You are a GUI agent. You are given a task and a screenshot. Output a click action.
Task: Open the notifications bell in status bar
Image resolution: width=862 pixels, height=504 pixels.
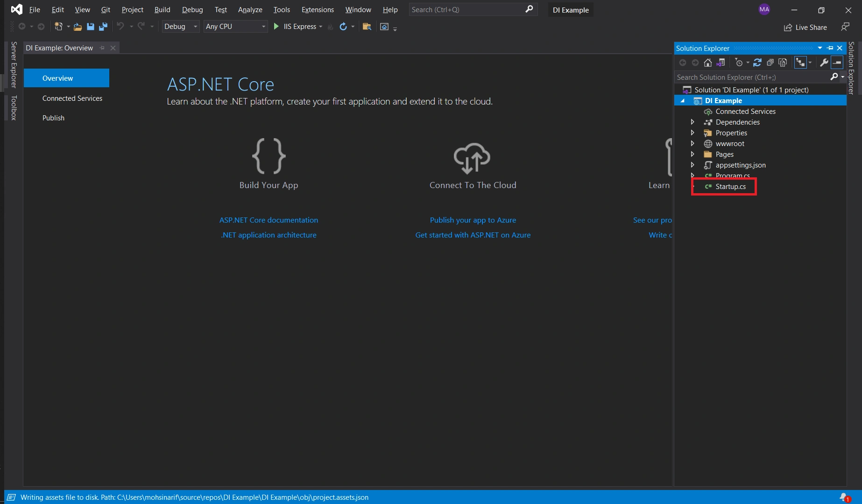[x=844, y=497]
